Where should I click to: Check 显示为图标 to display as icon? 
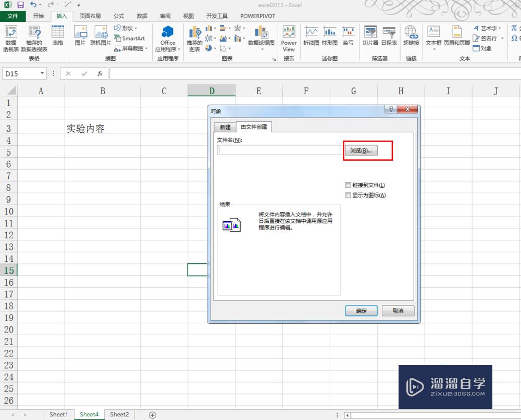tap(348, 195)
